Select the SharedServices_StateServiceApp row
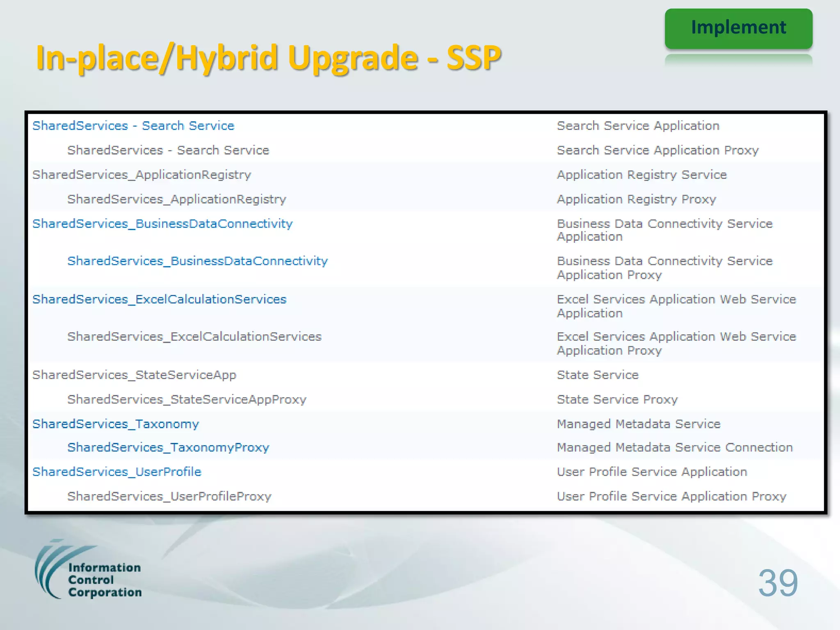 pyautogui.click(x=135, y=375)
